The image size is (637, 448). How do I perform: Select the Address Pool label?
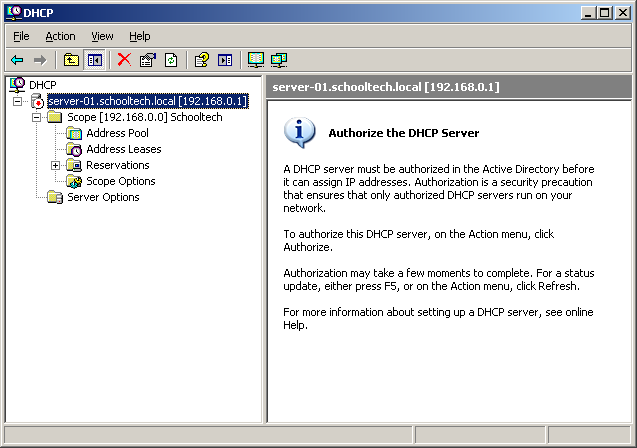tap(117, 133)
